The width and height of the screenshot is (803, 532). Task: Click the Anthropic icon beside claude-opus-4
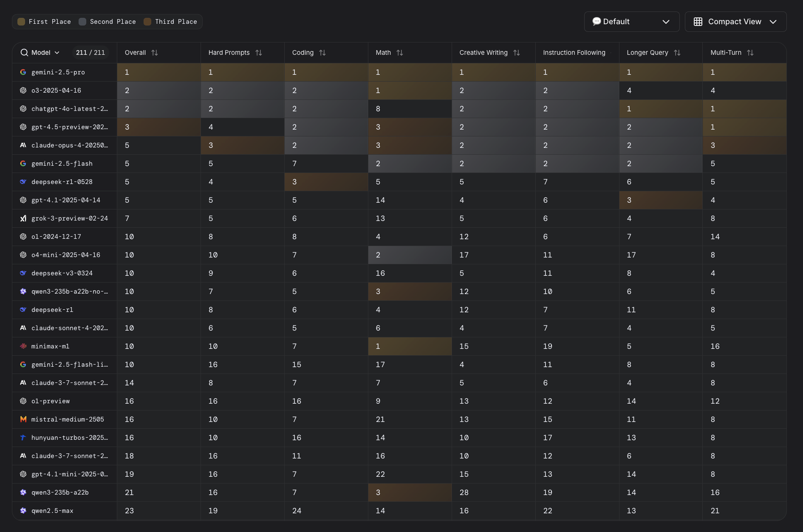(23, 145)
